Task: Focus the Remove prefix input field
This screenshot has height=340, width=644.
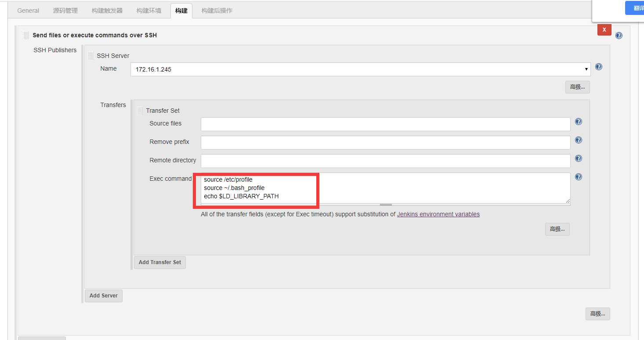Action: pos(386,143)
